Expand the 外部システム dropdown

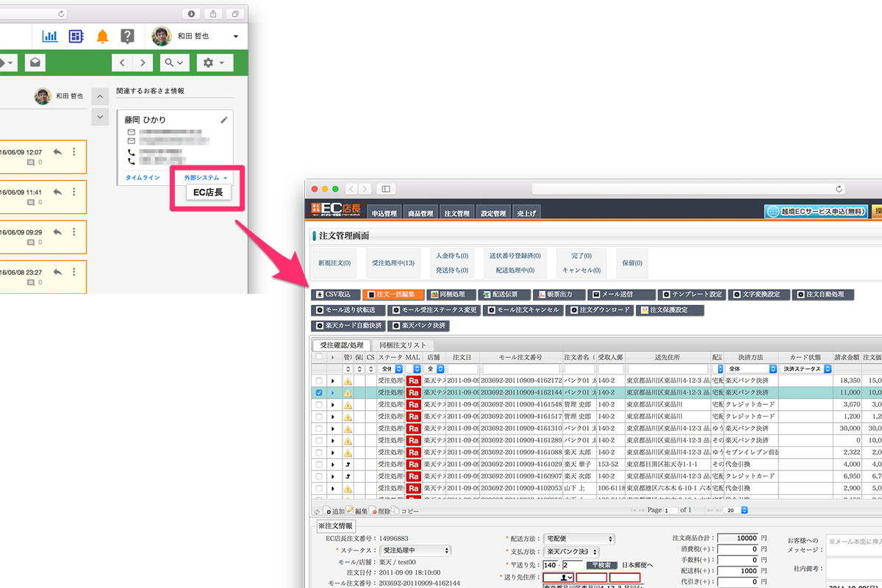pos(206,178)
